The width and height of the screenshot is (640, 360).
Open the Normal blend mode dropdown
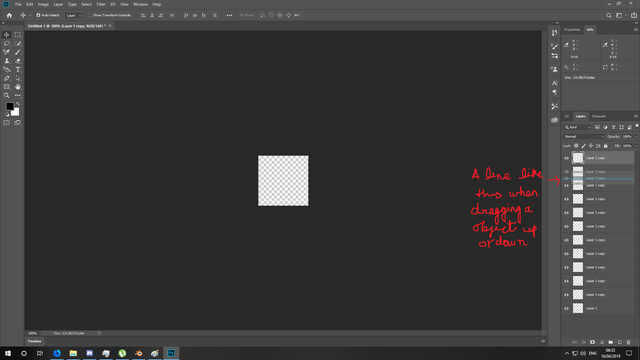pos(584,136)
